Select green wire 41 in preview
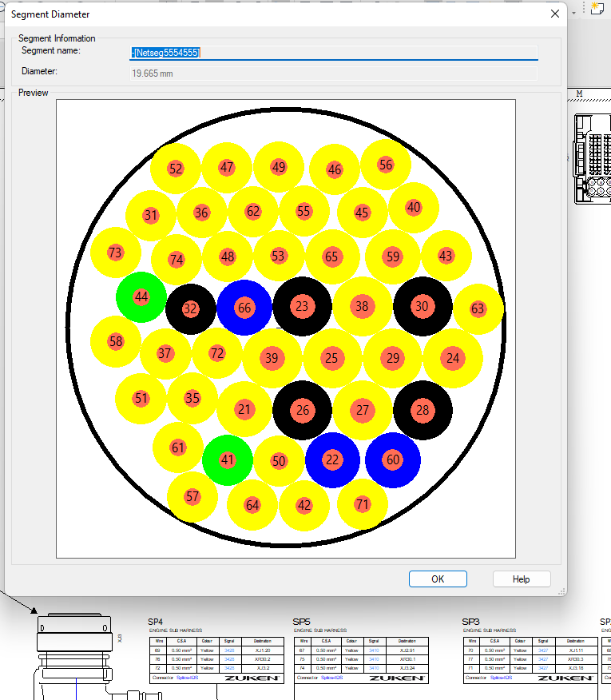 (227, 460)
